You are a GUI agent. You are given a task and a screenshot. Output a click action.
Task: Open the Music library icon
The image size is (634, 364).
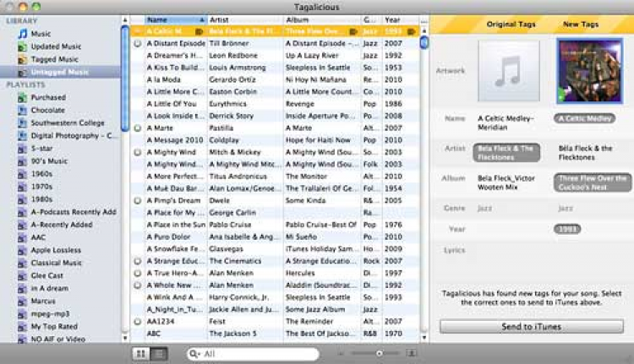click(23, 34)
